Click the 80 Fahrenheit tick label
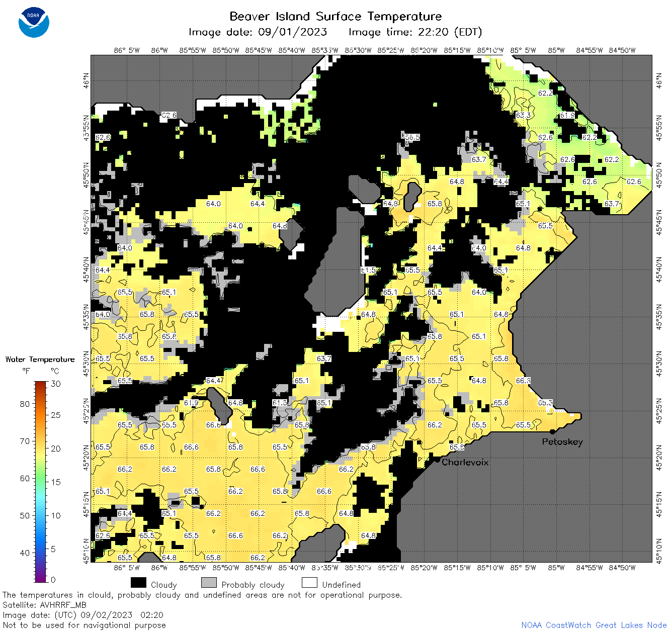672x633 pixels. pos(25,404)
